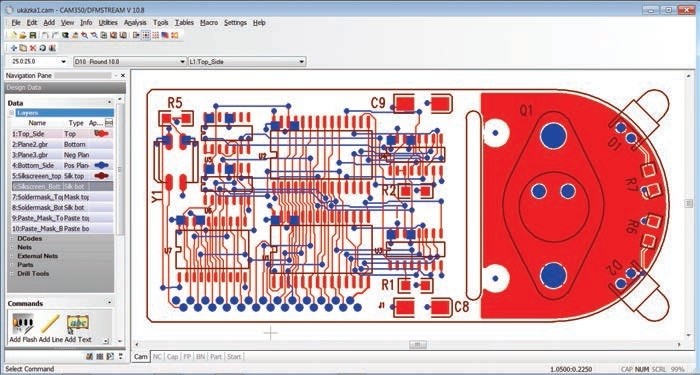The image size is (700, 375).
Task: Click the zoom in magnifier icon
Action: (x=84, y=35)
